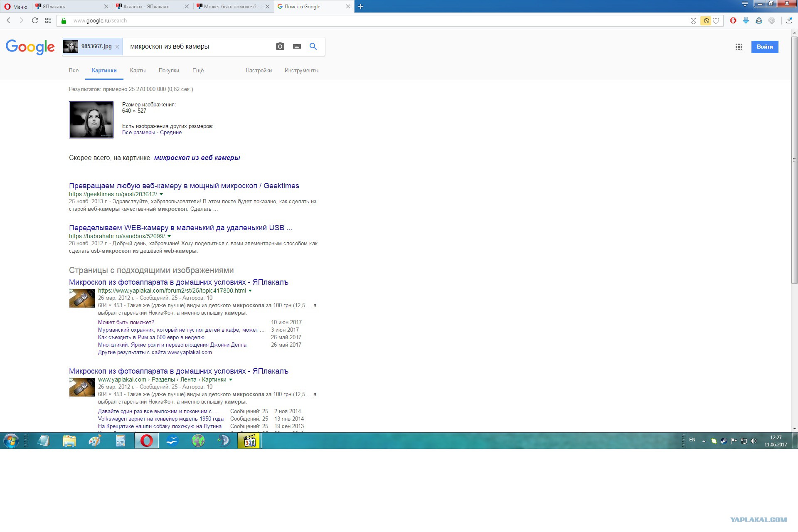This screenshot has width=798, height=532.
Task: Expand dropdown arrow next to geektimes.ru URL
Action: pyautogui.click(x=161, y=195)
